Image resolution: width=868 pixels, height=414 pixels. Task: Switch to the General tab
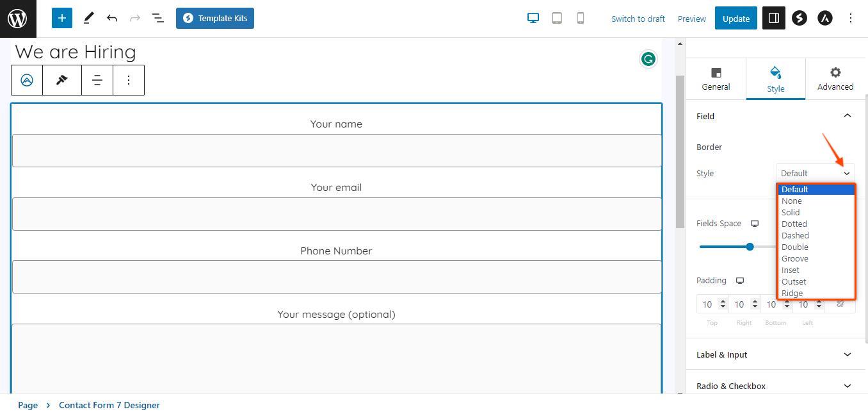tap(716, 79)
